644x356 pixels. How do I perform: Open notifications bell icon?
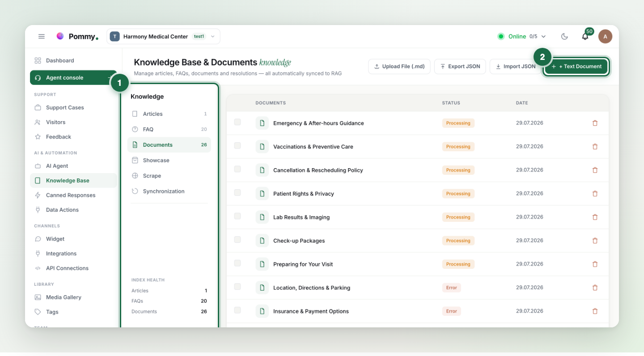585,37
